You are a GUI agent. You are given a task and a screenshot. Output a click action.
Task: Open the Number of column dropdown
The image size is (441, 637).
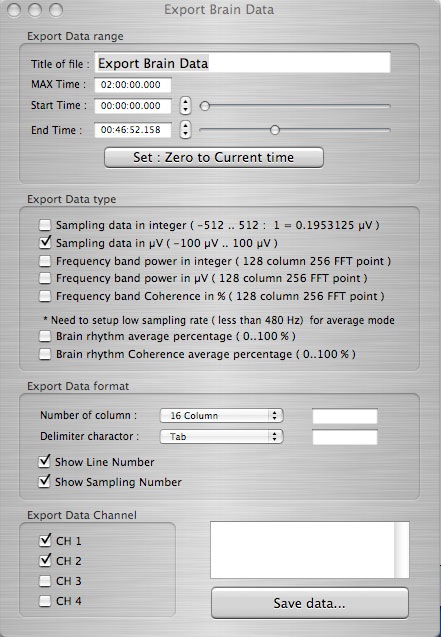[222, 416]
